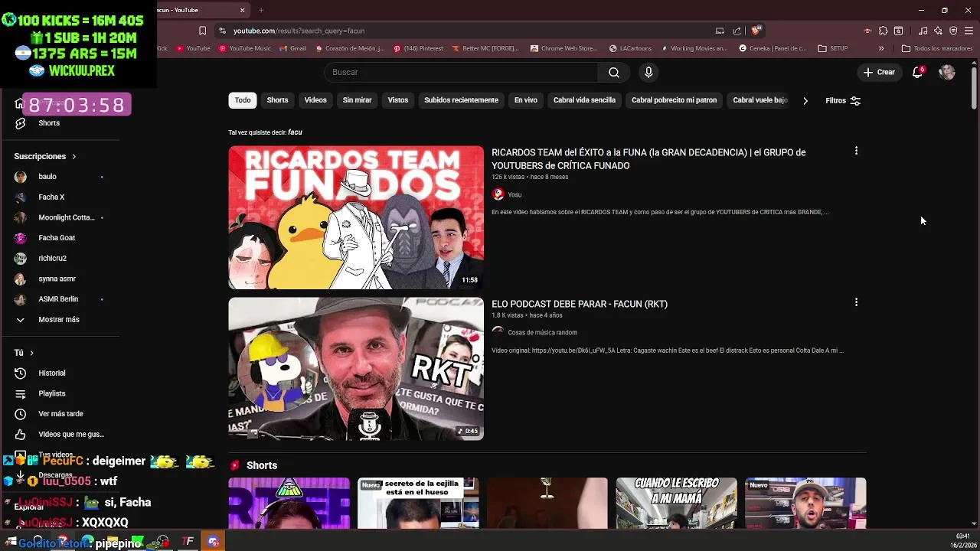Image resolution: width=980 pixels, height=551 pixels.
Task: Open the browser hamburger menu
Action: pos(969,31)
